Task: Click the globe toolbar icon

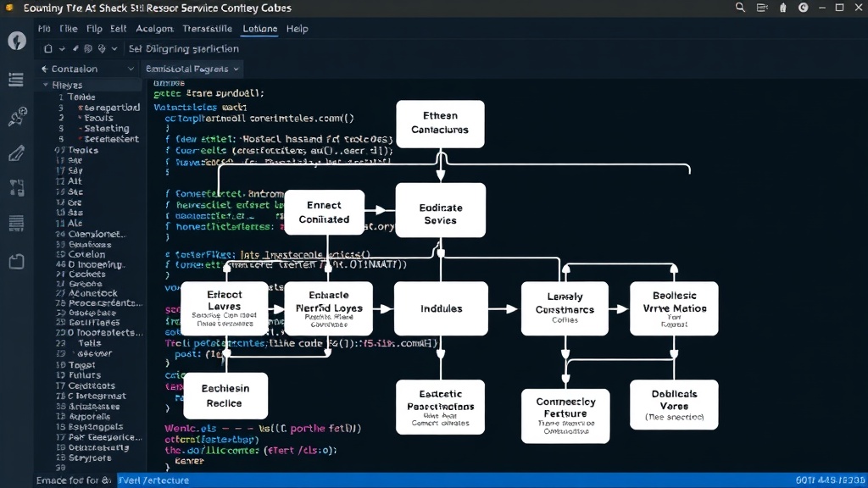Action: point(102,48)
